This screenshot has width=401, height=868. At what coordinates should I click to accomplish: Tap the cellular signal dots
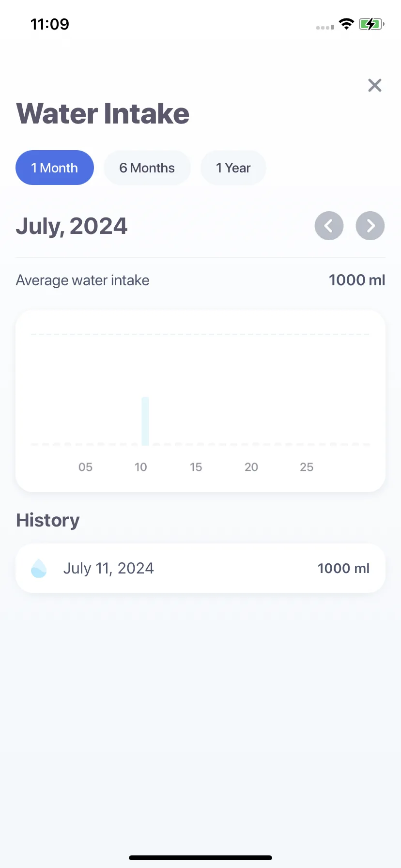point(325,28)
